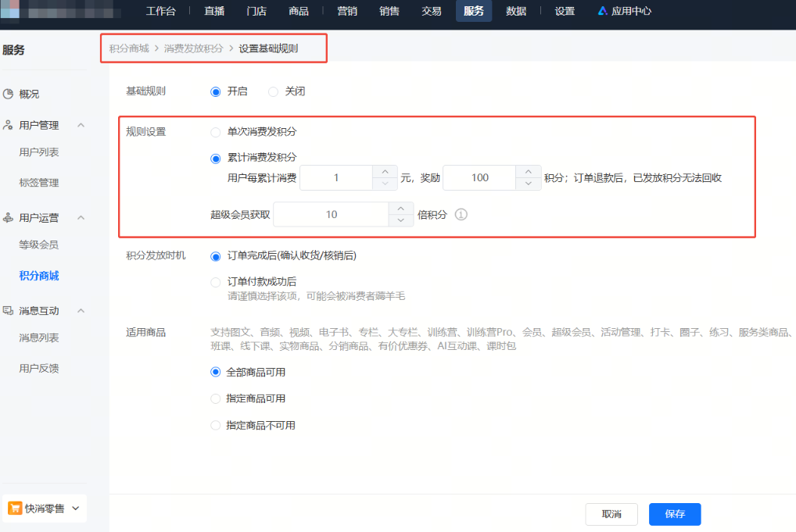Open the 快消零售 switcher dropdown
Image resolution: width=796 pixels, height=532 pixels.
(76, 508)
